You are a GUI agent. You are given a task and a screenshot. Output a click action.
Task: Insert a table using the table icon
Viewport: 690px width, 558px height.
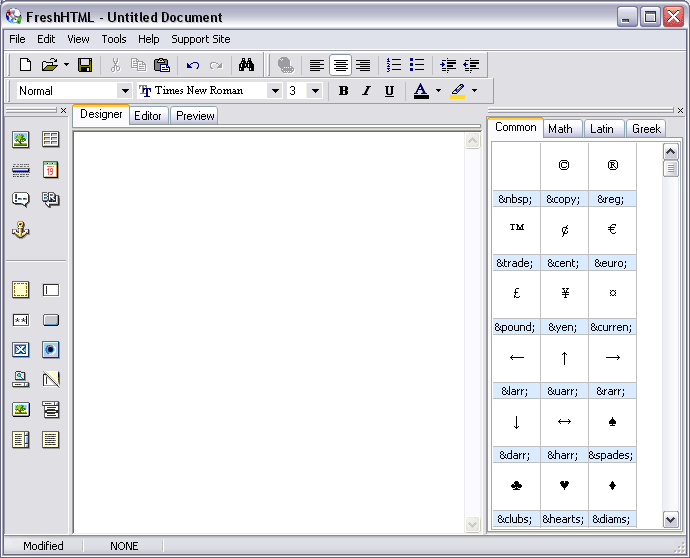50,140
